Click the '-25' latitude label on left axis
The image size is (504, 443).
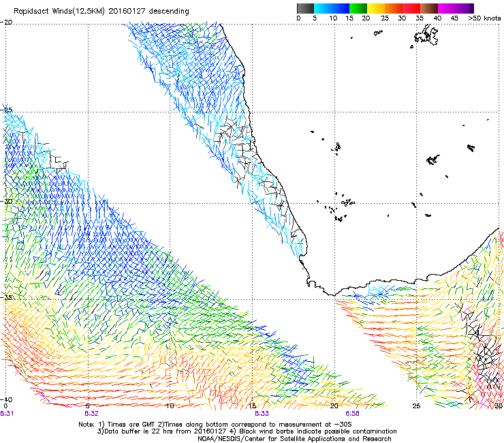6,110
